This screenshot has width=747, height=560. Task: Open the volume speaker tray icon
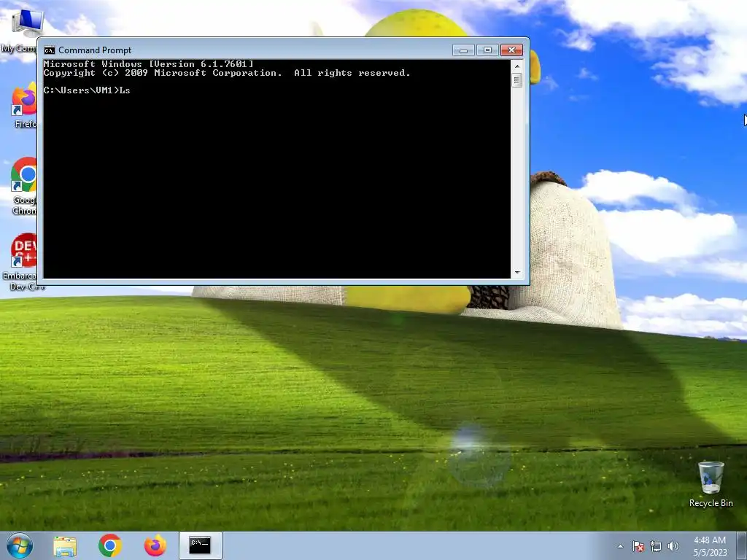[x=673, y=546]
